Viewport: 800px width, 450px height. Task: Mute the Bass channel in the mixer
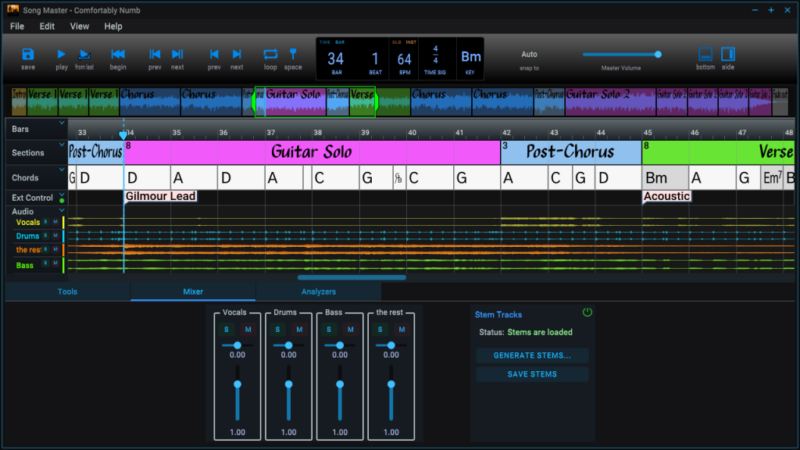click(350, 329)
